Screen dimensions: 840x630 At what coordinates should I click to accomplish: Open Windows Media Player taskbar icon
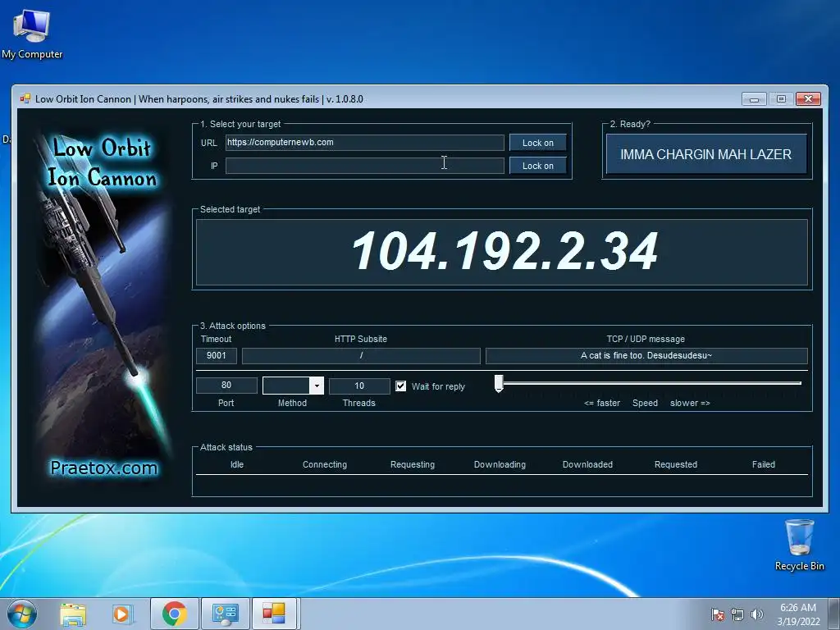(123, 614)
